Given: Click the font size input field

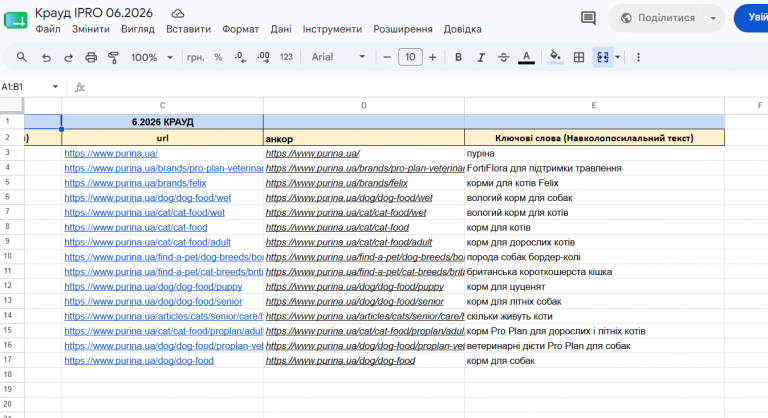Looking at the screenshot, I should click(x=410, y=57).
